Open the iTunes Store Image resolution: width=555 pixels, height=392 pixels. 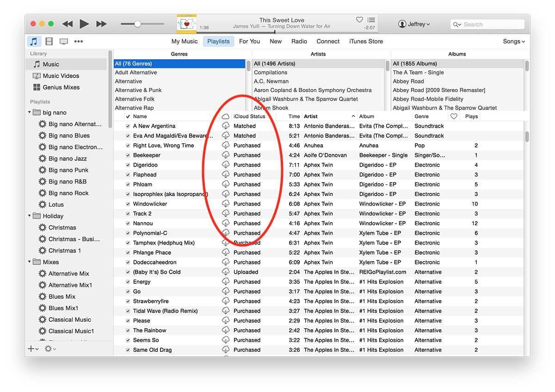click(366, 41)
